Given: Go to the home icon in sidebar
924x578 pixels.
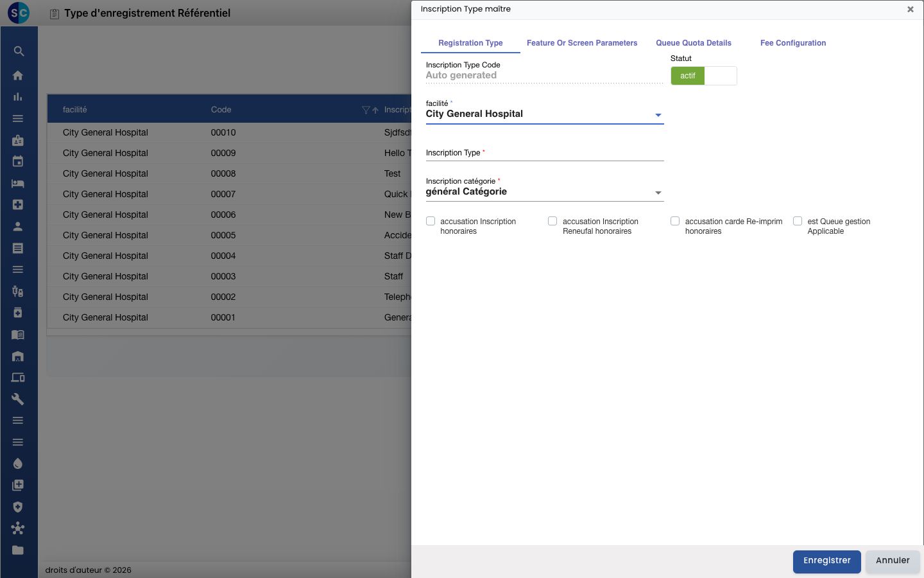Looking at the screenshot, I should tap(18, 75).
